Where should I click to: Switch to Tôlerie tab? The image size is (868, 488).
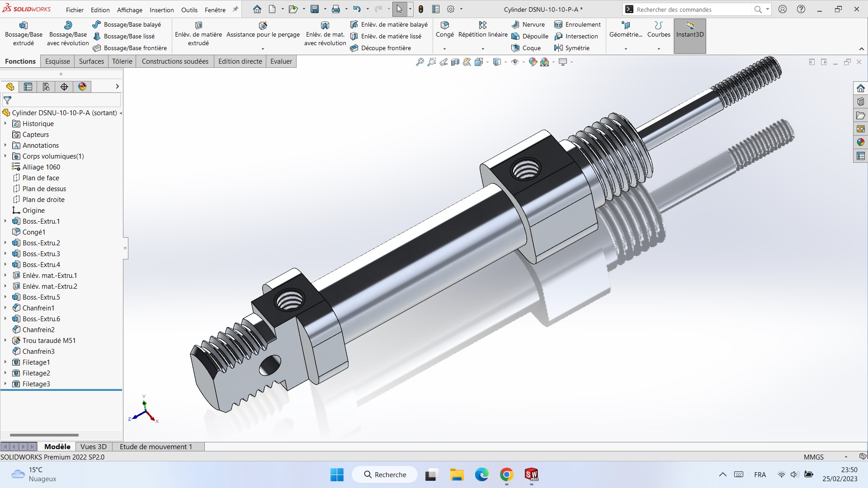click(x=123, y=61)
